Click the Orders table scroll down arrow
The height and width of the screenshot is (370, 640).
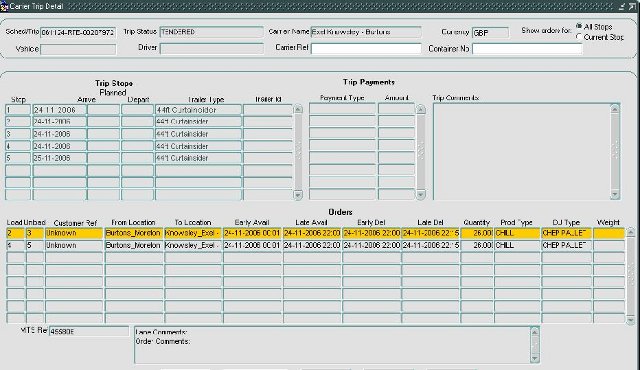[631, 320]
